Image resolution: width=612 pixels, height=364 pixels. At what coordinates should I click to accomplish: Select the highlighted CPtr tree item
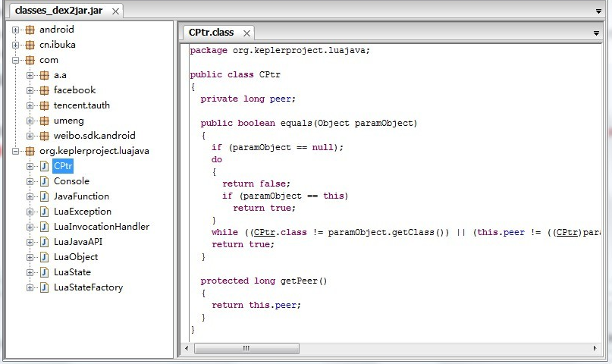tap(63, 166)
